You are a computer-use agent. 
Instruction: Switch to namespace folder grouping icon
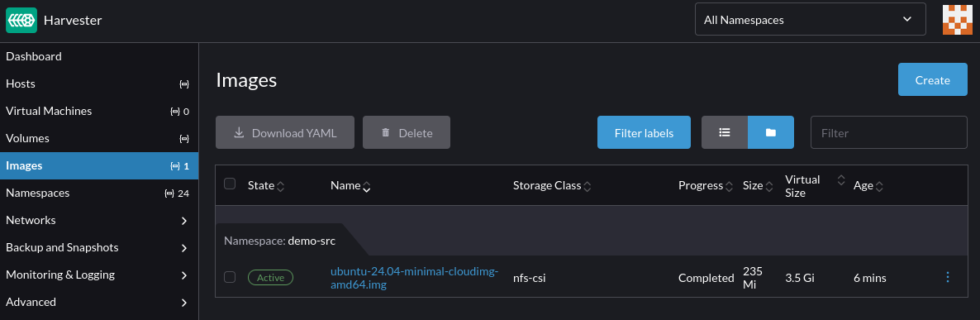coord(771,132)
